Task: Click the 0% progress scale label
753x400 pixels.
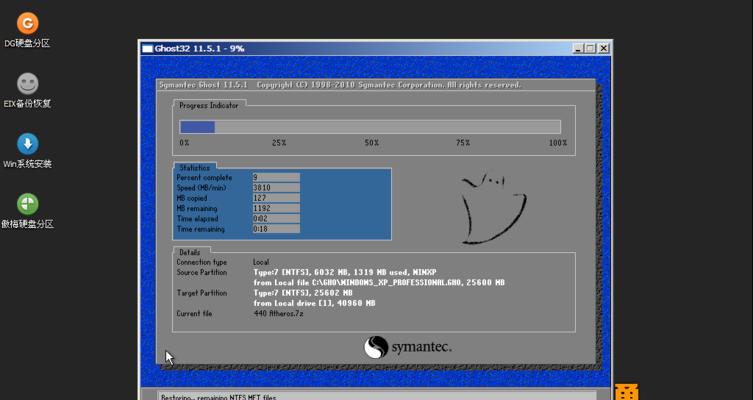Action: click(x=184, y=143)
